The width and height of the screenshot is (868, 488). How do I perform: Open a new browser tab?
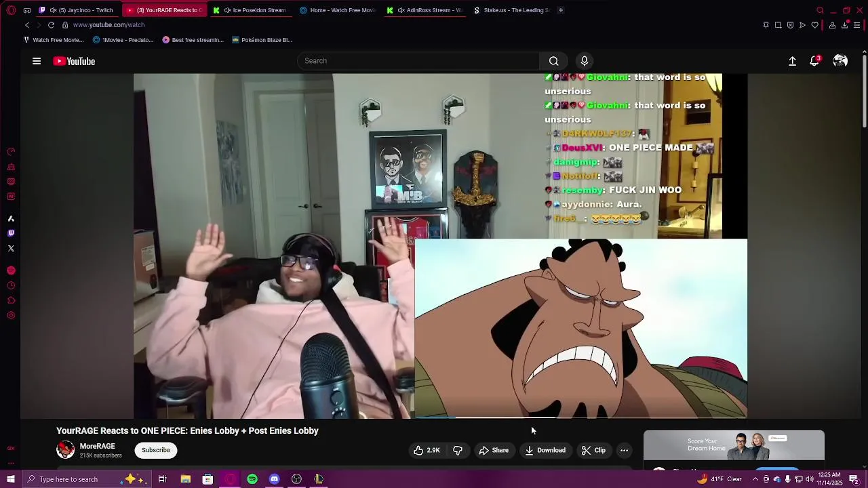click(x=560, y=10)
